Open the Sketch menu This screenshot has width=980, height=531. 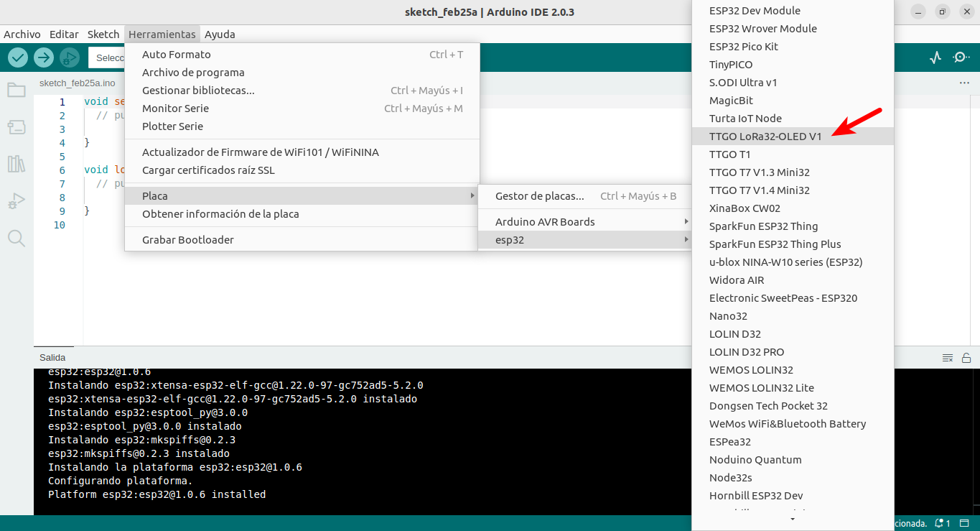[103, 34]
